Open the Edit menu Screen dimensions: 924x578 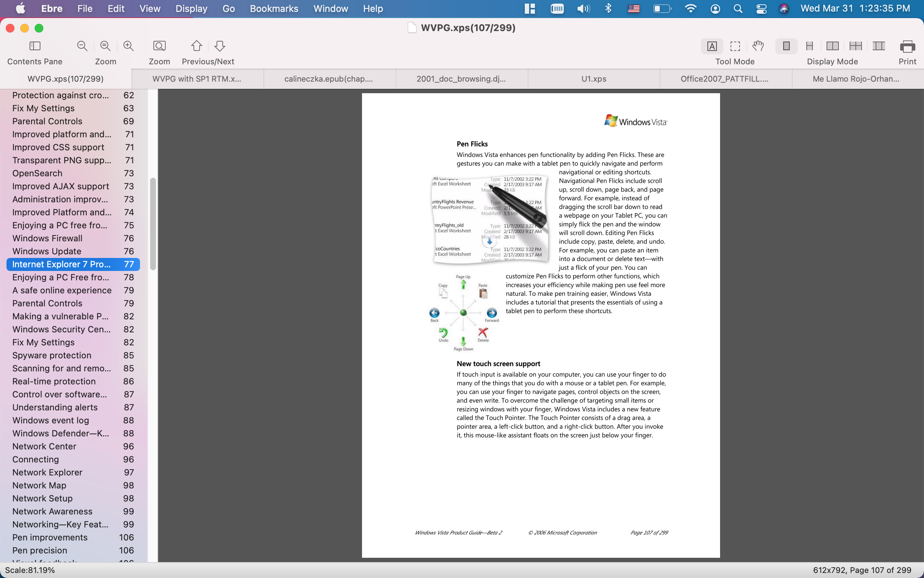click(x=116, y=8)
